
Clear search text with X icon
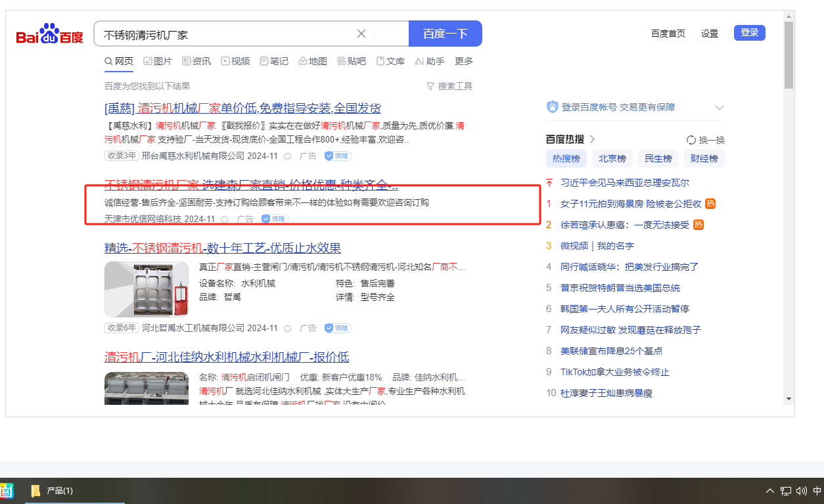pyautogui.click(x=361, y=34)
